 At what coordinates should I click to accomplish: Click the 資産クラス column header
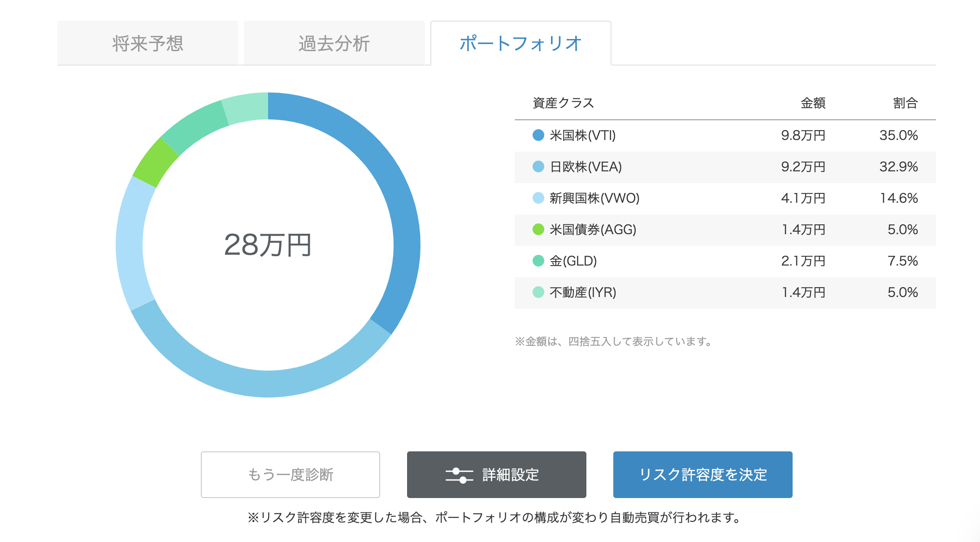click(564, 103)
